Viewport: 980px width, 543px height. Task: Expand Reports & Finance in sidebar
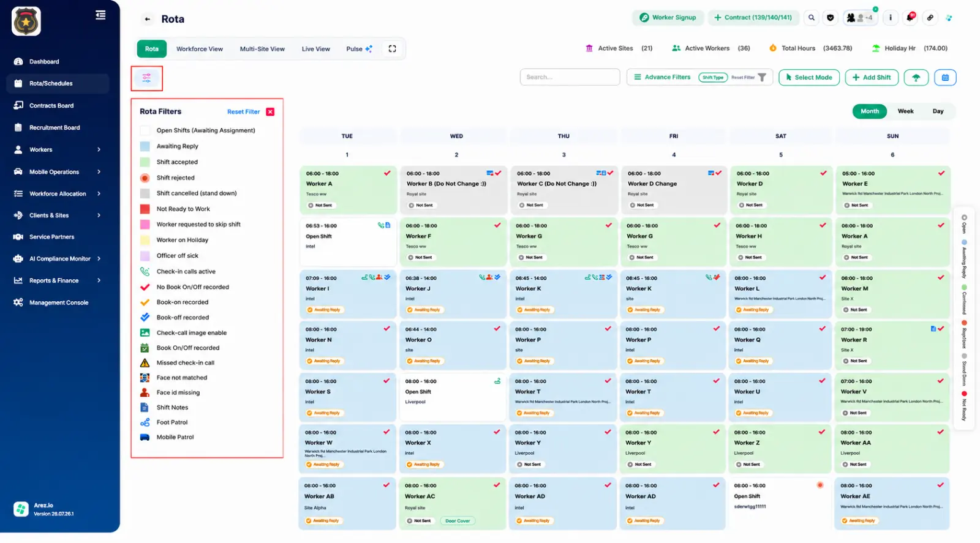point(99,281)
